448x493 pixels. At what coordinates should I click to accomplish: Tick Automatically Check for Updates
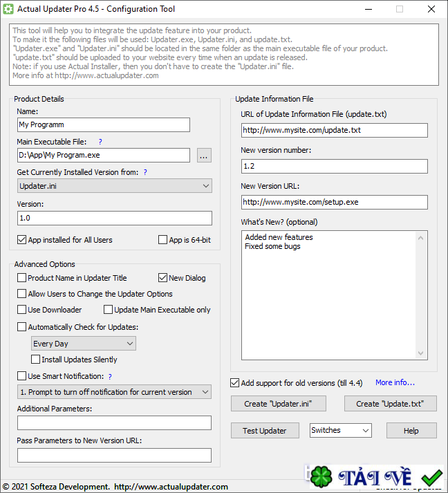(x=22, y=327)
